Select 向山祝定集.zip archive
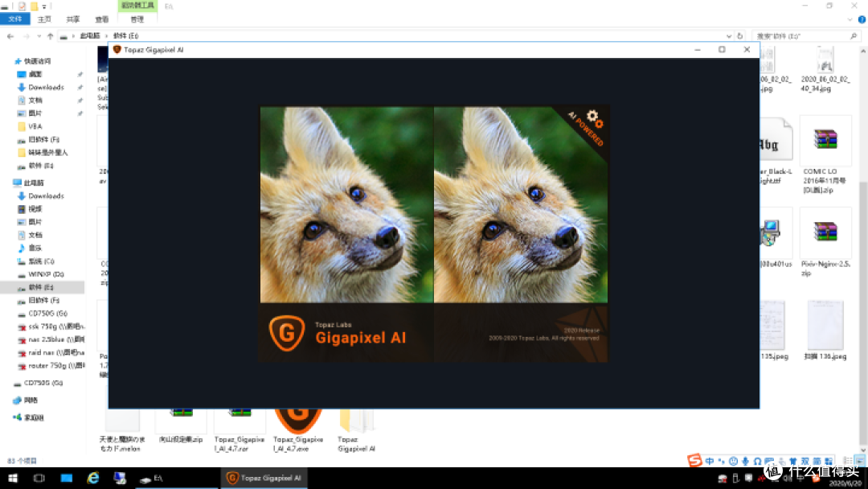 (181, 428)
